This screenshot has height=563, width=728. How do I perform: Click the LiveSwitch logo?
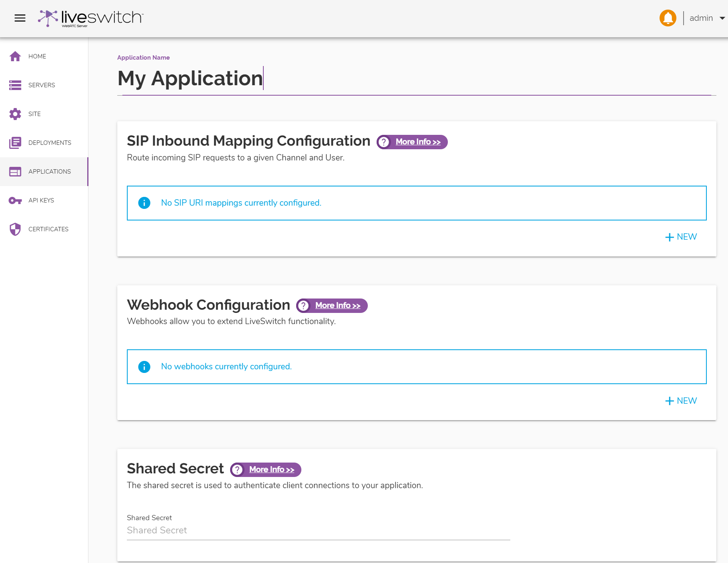(x=90, y=18)
